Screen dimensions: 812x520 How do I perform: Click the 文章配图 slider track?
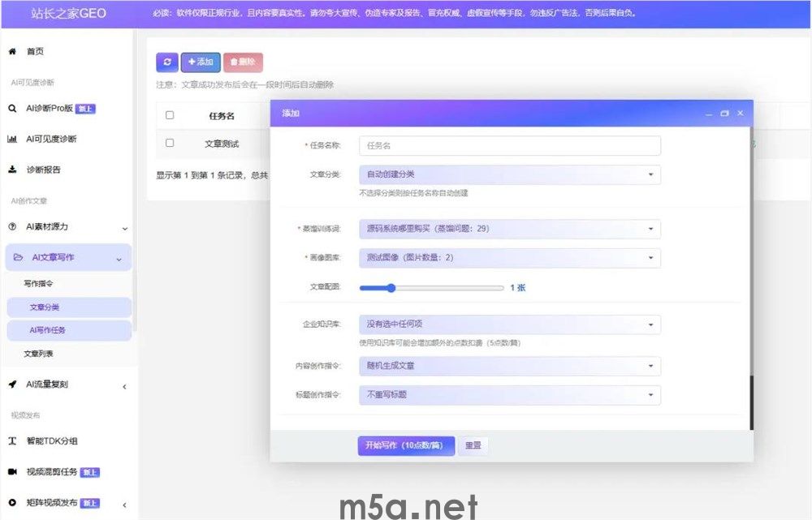431,288
